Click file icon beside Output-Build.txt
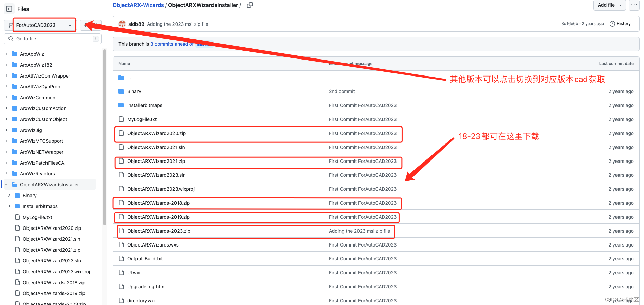 point(121,258)
